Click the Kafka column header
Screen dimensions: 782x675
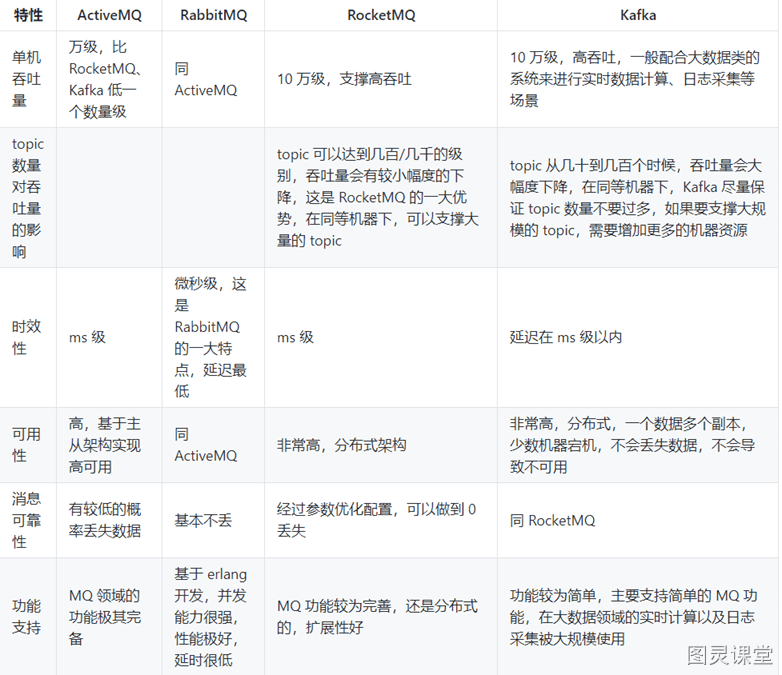point(638,15)
